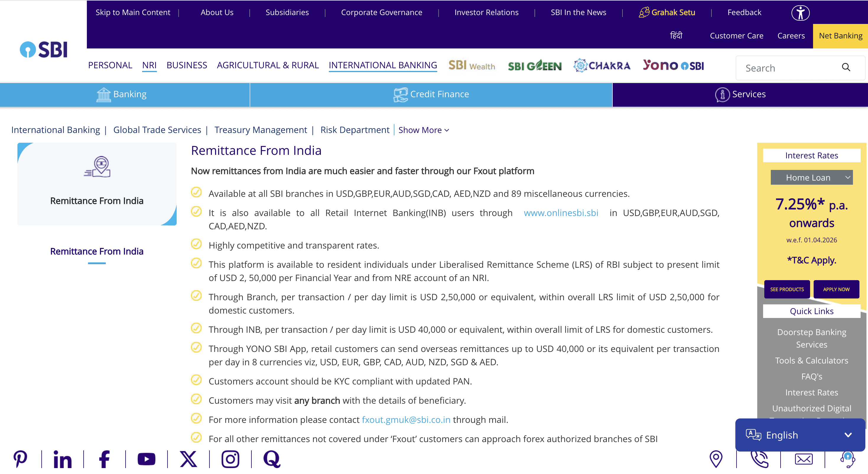Open SBI In the News link
The image size is (868, 474).
[x=578, y=12]
